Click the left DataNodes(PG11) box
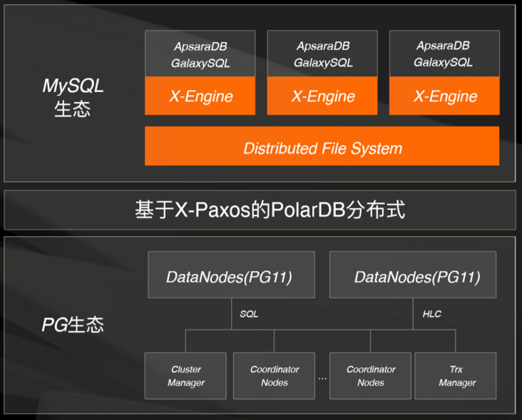Viewport: 522px width, 420px height. (x=231, y=275)
